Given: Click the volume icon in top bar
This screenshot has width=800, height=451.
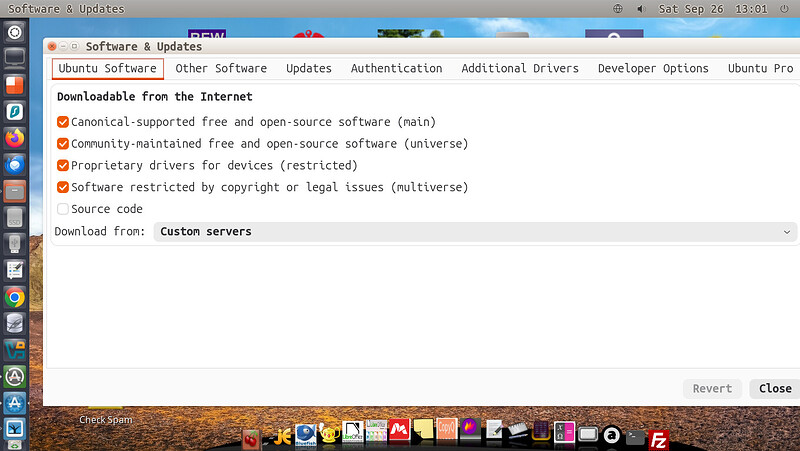Looking at the screenshot, I should click(641, 9).
